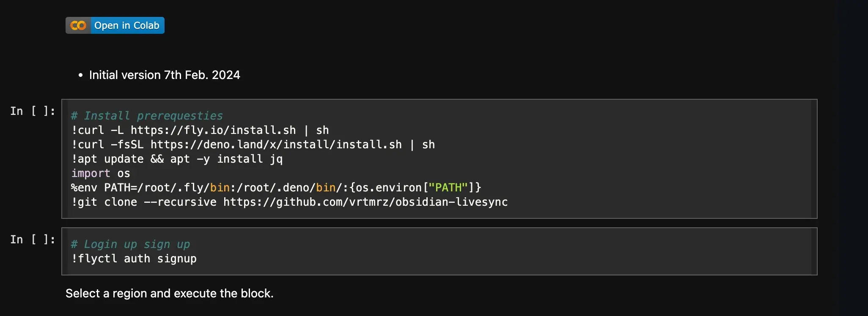This screenshot has height=316, width=868.
Task: Click the Select a region instruction text
Action: point(169,293)
